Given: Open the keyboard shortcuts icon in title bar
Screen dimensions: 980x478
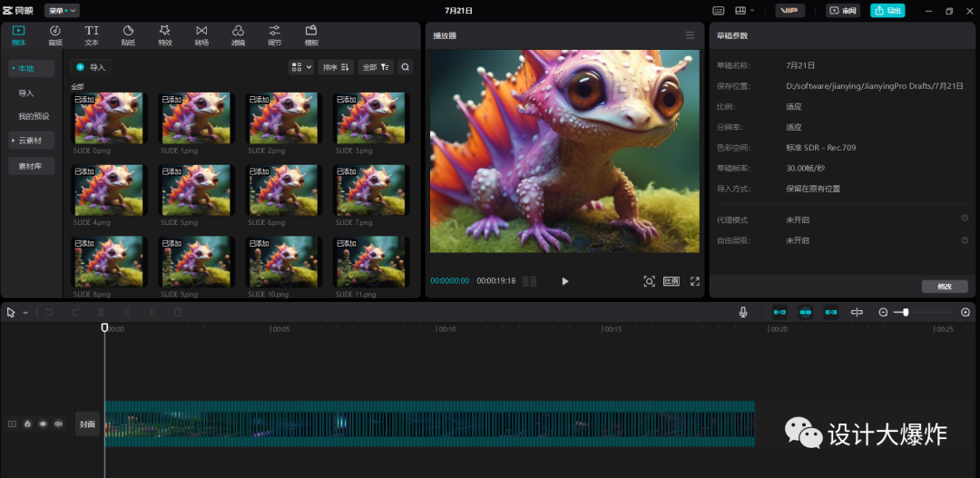Looking at the screenshot, I should tap(719, 11).
